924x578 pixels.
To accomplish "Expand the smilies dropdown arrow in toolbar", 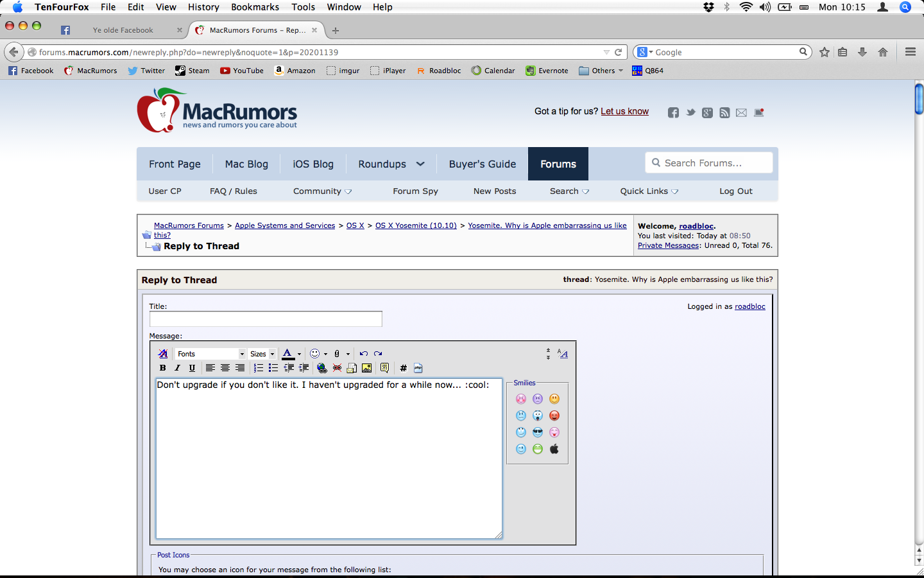I will click(x=325, y=354).
